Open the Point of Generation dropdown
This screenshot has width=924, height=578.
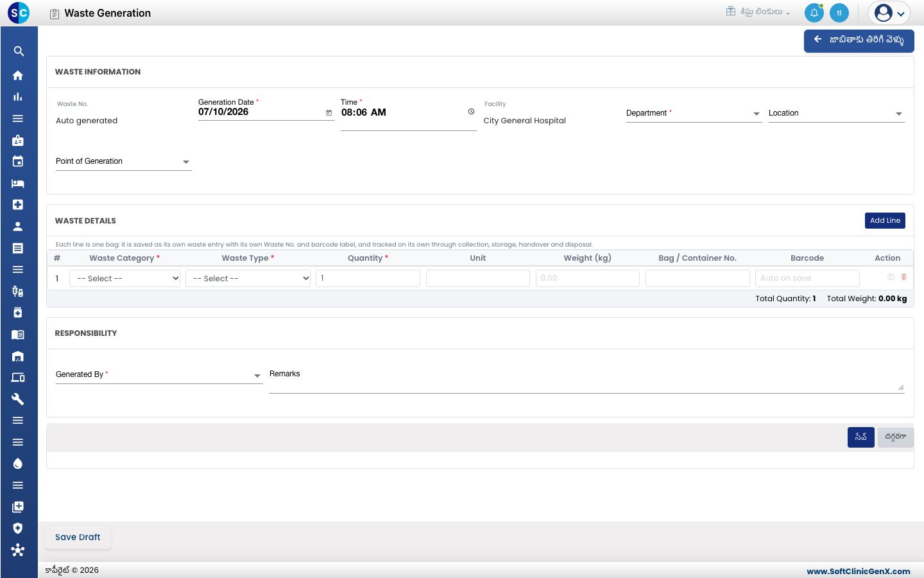[x=123, y=161]
